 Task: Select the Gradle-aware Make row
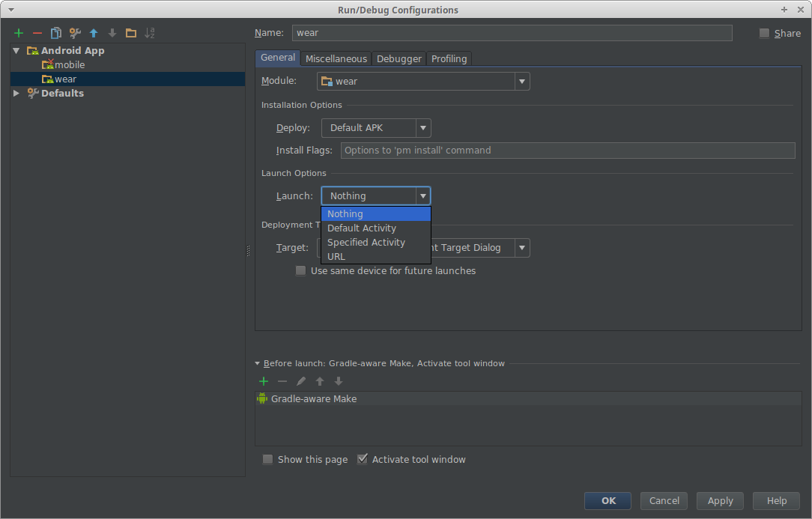[528, 398]
